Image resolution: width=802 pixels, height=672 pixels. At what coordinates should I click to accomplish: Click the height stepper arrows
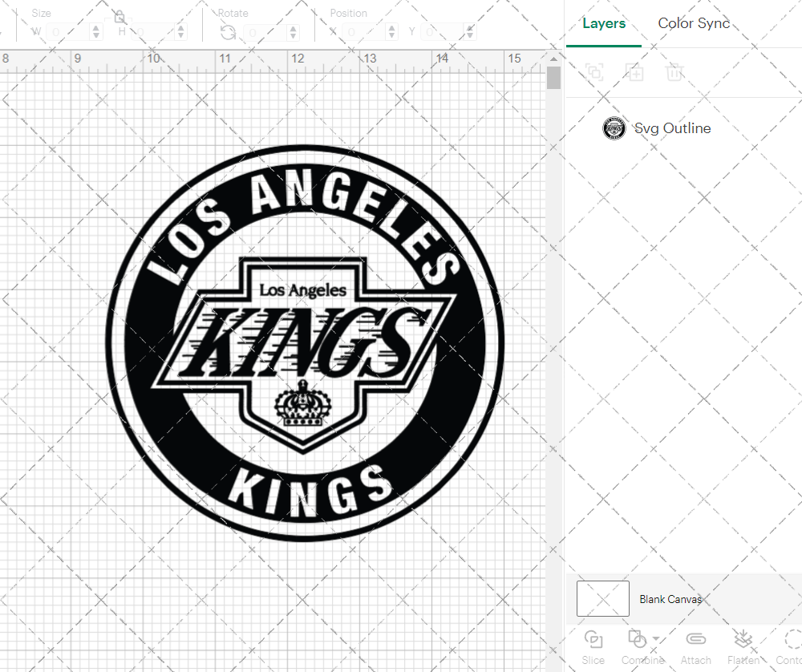(x=180, y=32)
